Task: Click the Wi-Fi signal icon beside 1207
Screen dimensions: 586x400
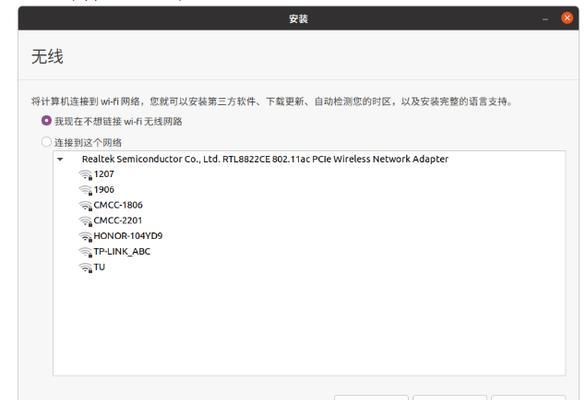Action: [86, 175]
